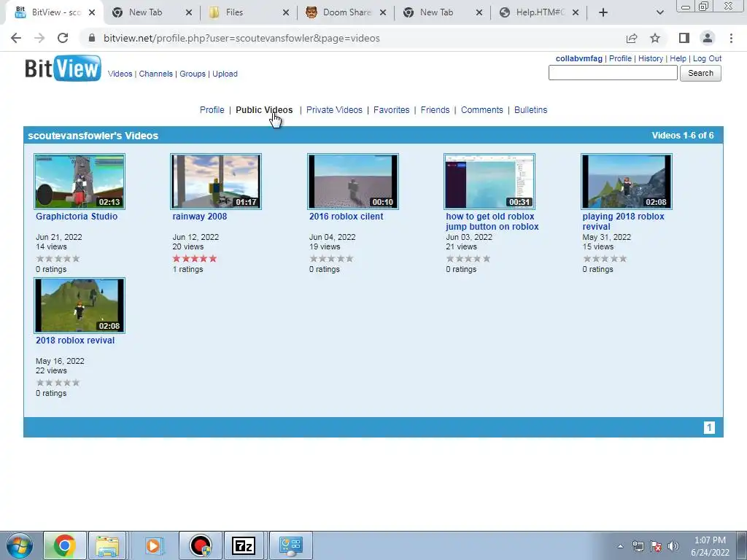Bookmark this page with the star icon
This screenshot has height=560, width=747.
[x=655, y=38]
